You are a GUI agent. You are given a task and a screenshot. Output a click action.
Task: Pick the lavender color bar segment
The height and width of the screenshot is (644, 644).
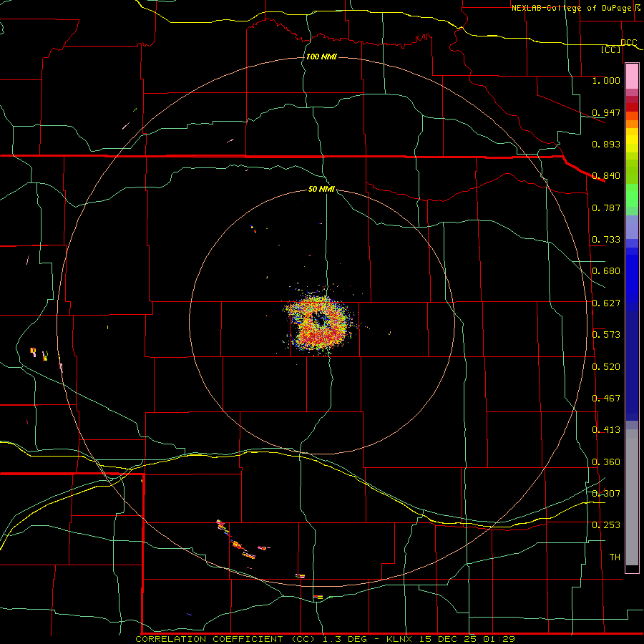pos(632,227)
